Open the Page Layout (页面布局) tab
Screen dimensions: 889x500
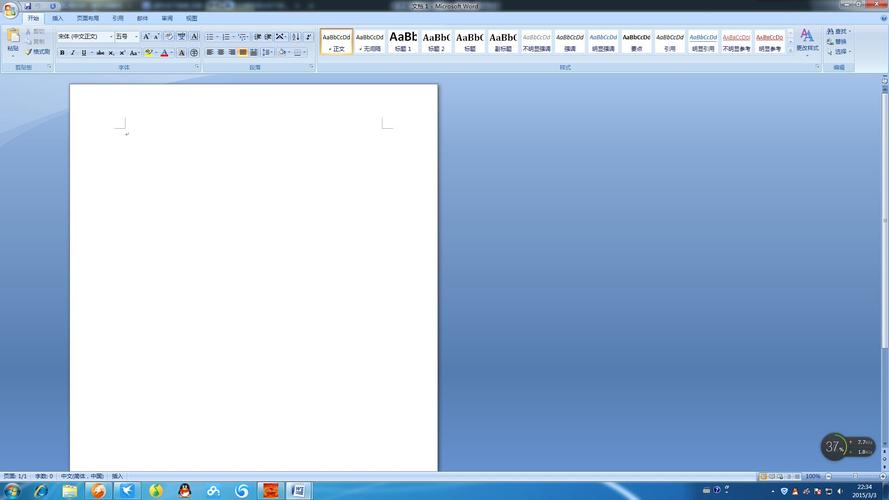pyautogui.click(x=88, y=18)
